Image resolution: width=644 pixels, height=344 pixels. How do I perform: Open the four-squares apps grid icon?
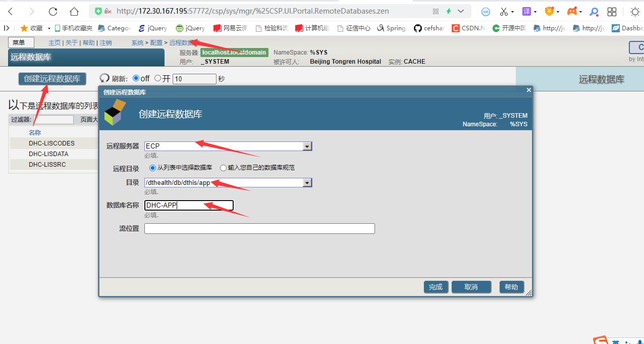tap(612, 12)
